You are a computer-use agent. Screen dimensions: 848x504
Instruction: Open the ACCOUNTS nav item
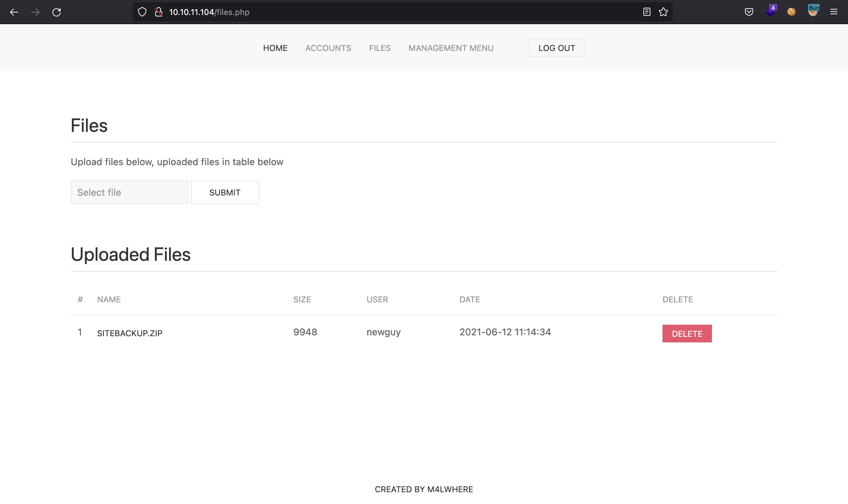[328, 48]
